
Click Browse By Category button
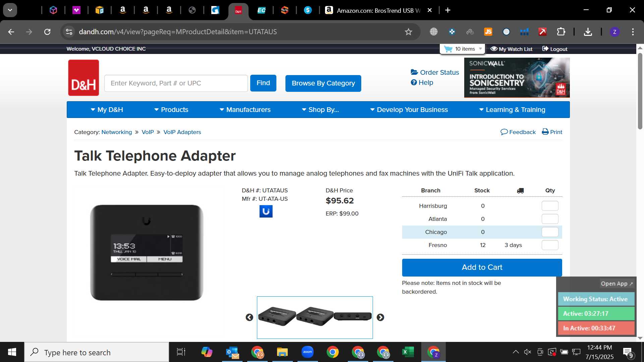(x=323, y=83)
